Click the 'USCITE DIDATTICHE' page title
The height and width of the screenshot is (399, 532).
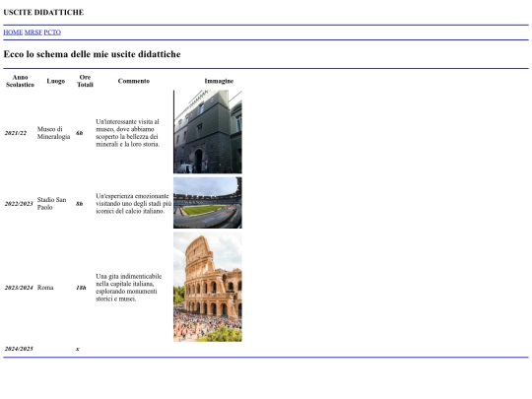coord(43,12)
